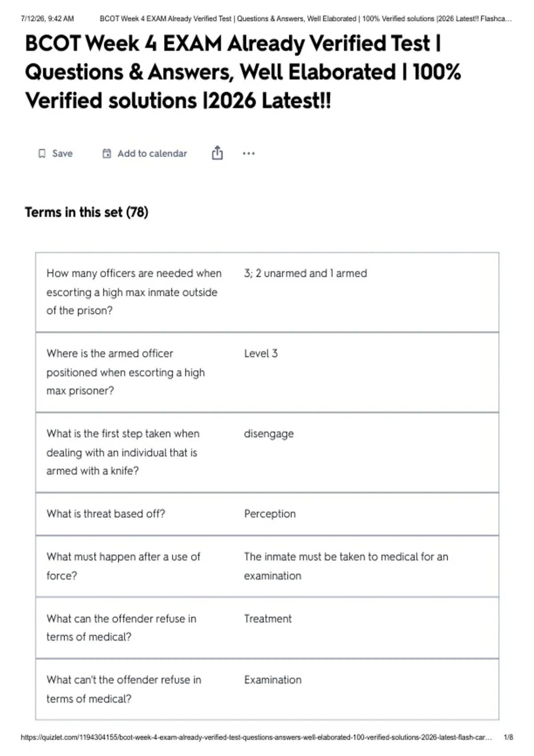Open the three-dots more options menu
Viewport: 534px width, 756px height.
(x=249, y=153)
